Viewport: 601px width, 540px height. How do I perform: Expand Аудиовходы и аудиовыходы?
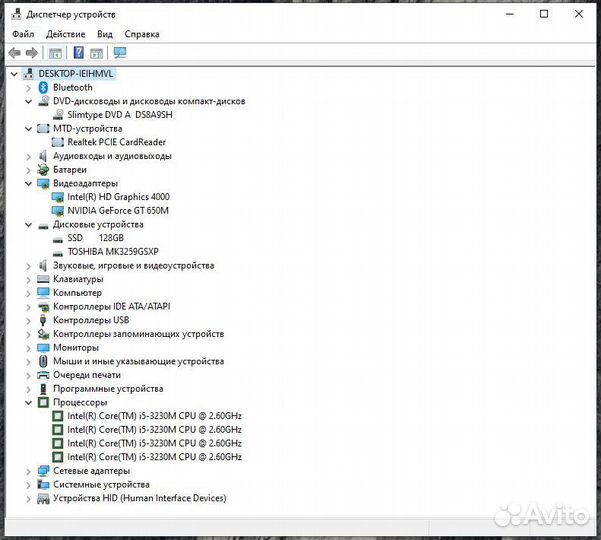tap(28, 156)
